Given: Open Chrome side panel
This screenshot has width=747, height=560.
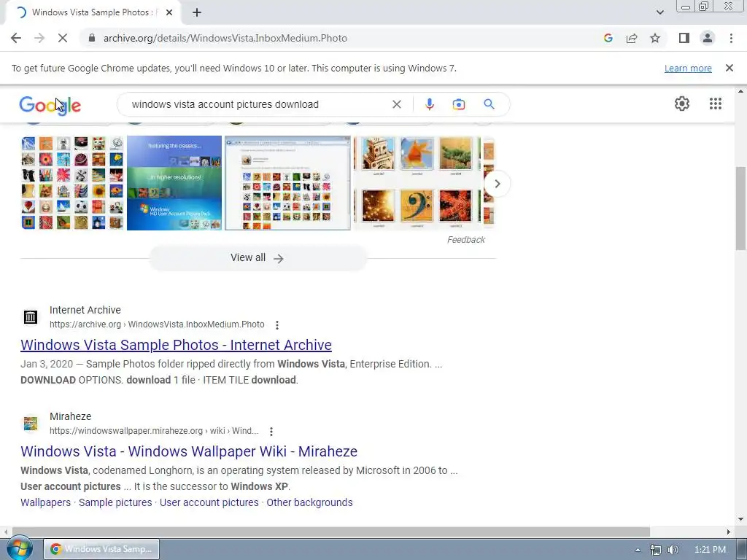Looking at the screenshot, I should pos(684,38).
